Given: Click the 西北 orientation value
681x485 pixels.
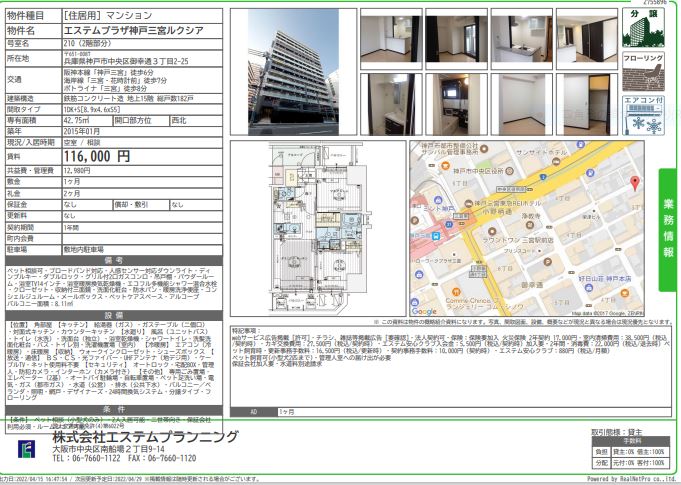Looking at the screenshot, I should 179,120.
